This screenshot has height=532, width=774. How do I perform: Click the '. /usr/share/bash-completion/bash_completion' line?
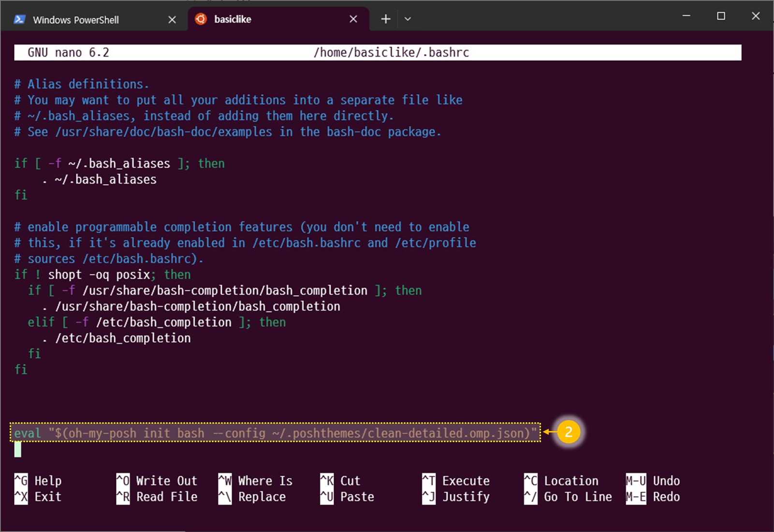click(191, 306)
